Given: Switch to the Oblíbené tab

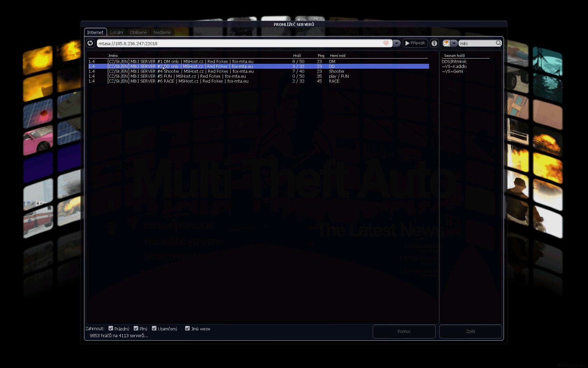Looking at the screenshot, I should point(138,32).
